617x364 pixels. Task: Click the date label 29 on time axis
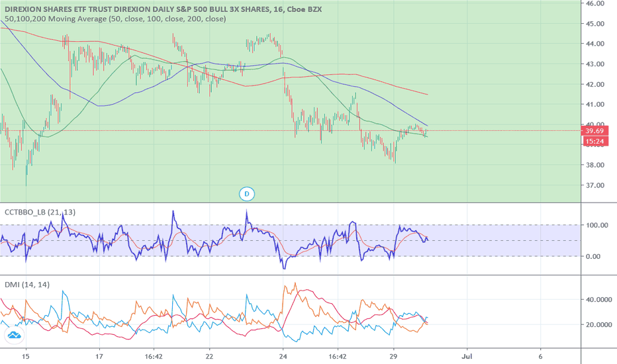tap(393, 357)
